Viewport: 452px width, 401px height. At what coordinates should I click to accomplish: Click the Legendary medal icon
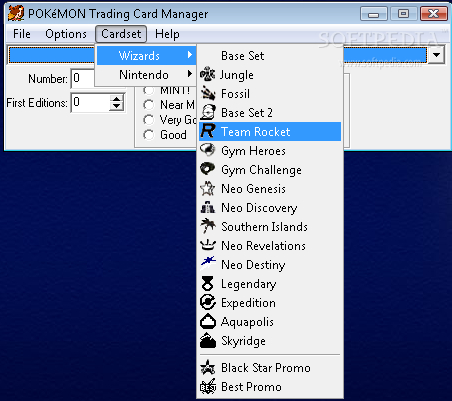tap(208, 283)
